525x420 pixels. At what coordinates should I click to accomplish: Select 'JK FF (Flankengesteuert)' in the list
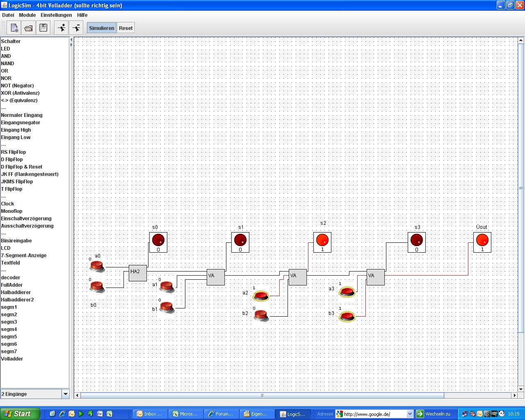30,174
